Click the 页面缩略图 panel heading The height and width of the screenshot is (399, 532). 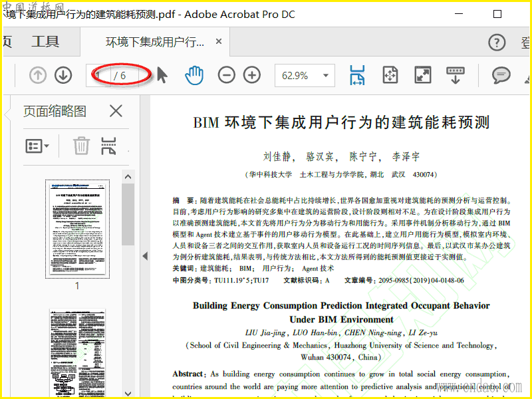pos(55,111)
